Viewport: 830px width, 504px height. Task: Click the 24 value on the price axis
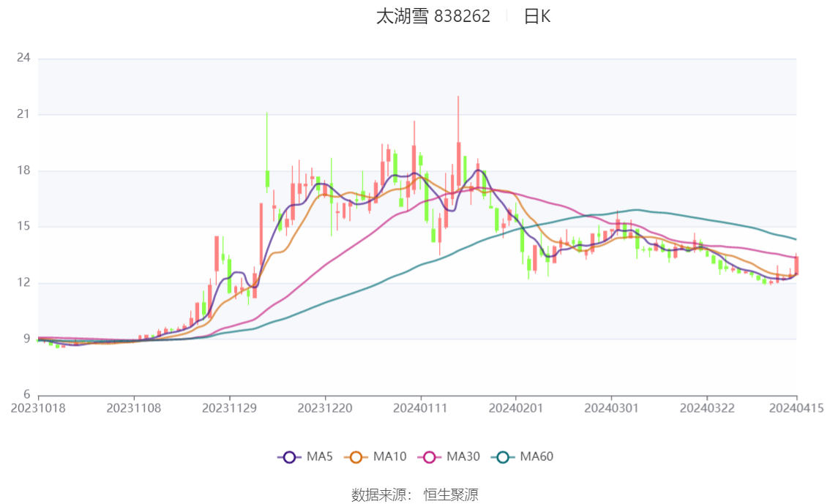(x=23, y=58)
